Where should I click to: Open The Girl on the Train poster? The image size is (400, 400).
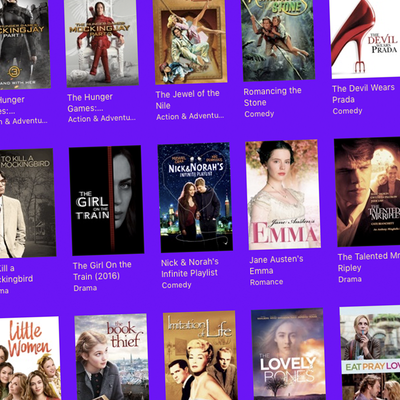pyautogui.click(x=106, y=200)
